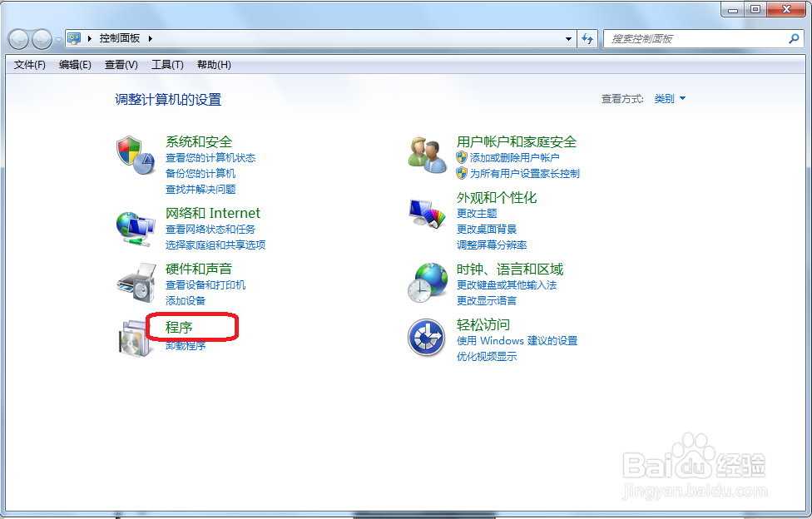This screenshot has width=812, height=519.
Task: Open the 外观和个性化 category link
Action: point(497,197)
